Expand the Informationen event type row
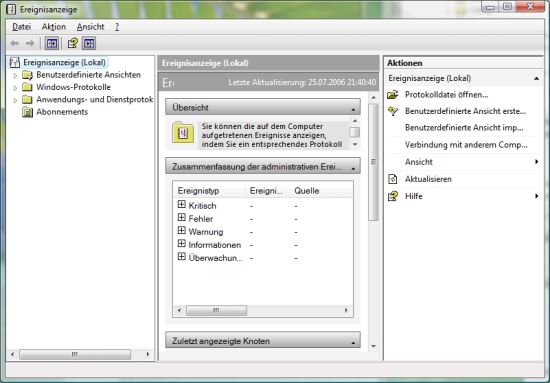This screenshot has width=550, height=383. (181, 243)
